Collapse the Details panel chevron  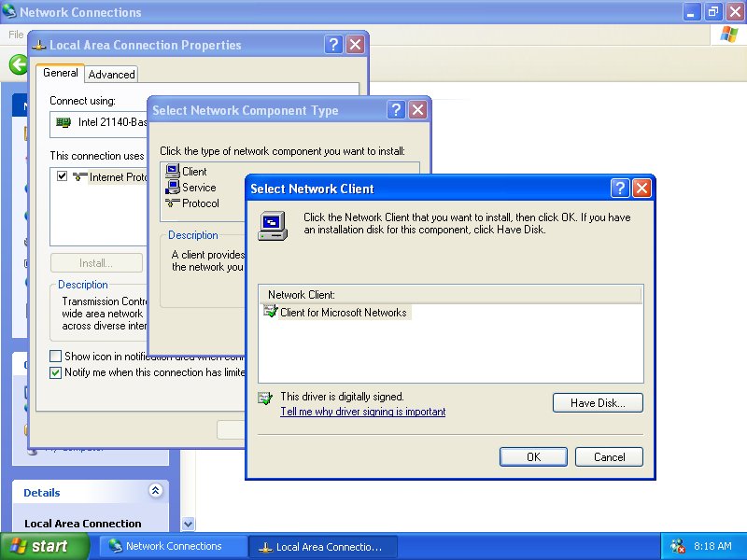pyautogui.click(x=157, y=492)
